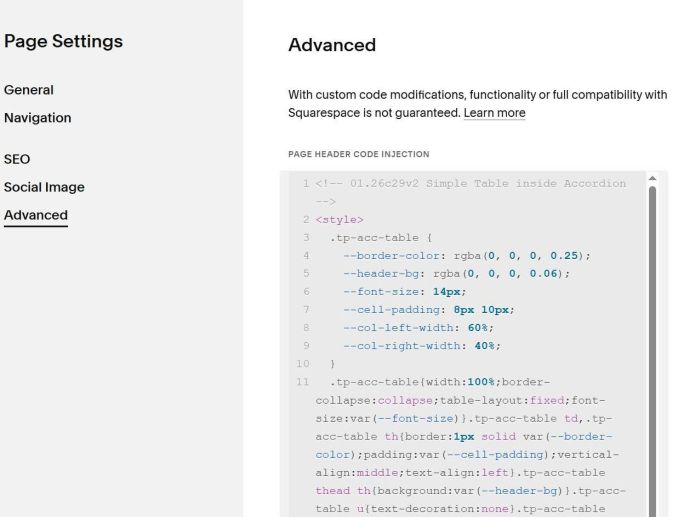
Task: Click the scroll-up arrow of code editor
Action: tap(654, 178)
